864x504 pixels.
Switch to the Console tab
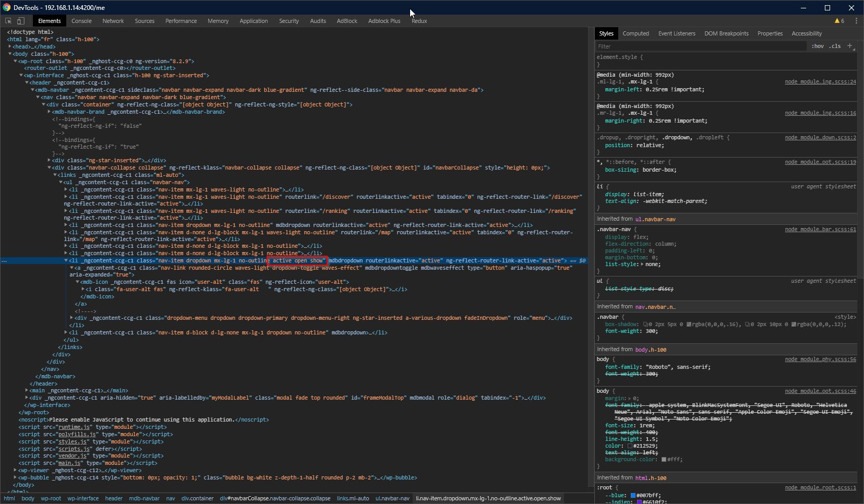pos(81,21)
